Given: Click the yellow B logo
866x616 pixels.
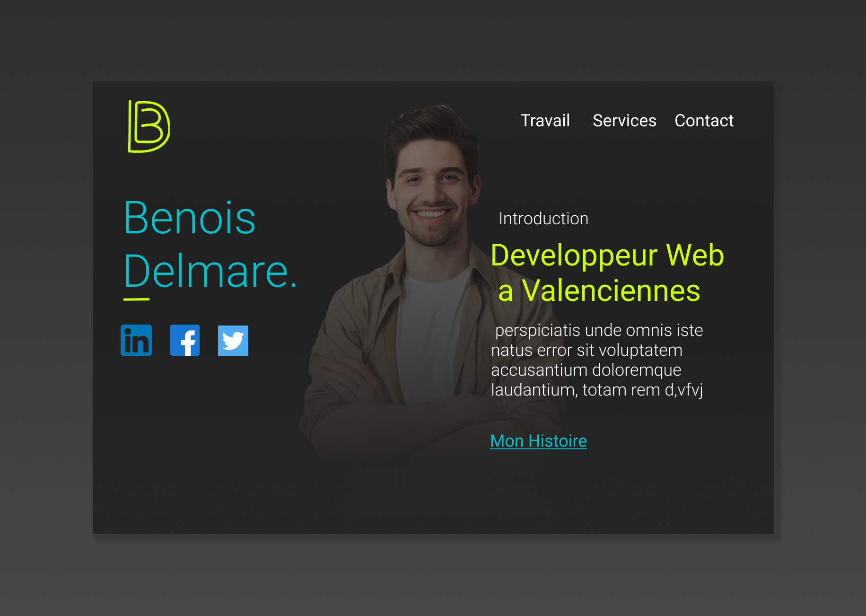Looking at the screenshot, I should tap(149, 126).
